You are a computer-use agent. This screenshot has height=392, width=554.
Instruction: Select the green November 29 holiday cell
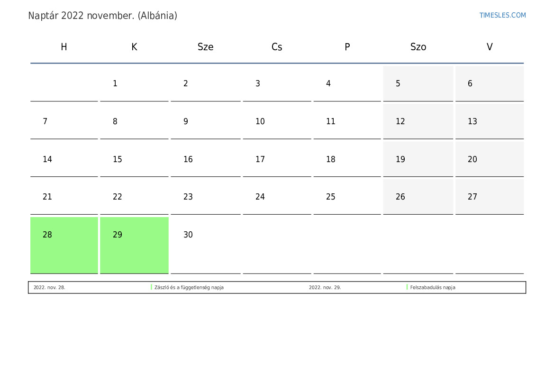click(x=134, y=245)
